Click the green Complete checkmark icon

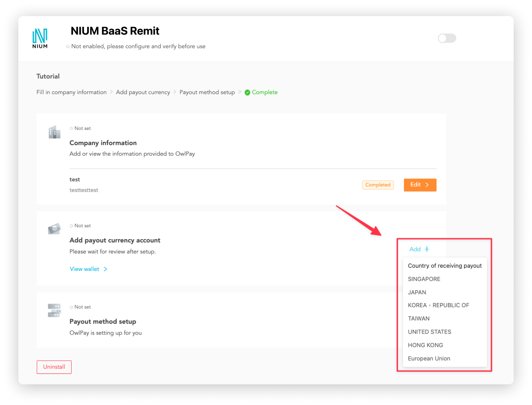pos(247,92)
